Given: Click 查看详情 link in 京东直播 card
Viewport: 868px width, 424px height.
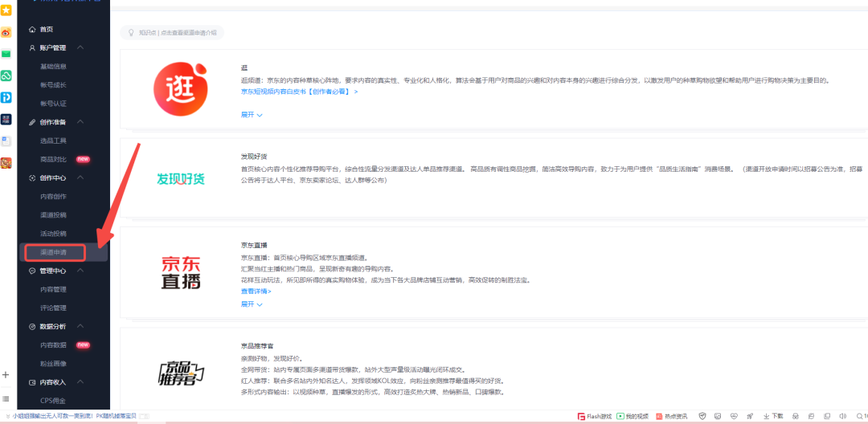Looking at the screenshot, I should pos(256,291).
